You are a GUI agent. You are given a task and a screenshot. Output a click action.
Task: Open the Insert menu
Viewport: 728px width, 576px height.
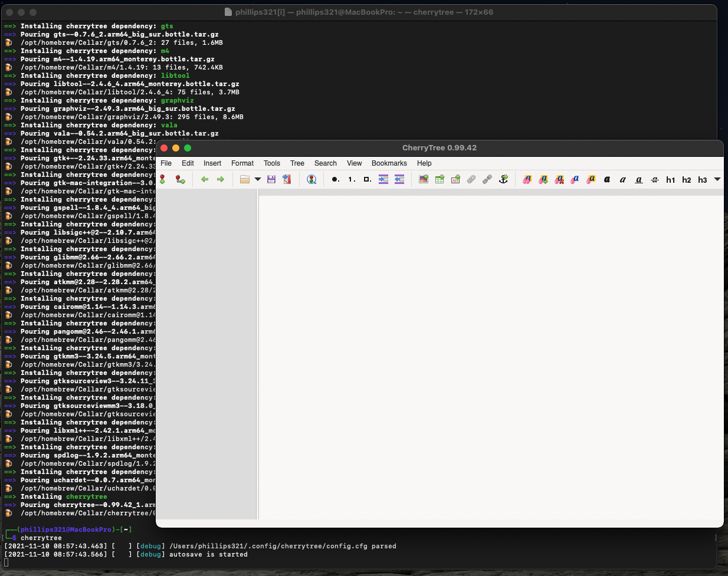212,163
